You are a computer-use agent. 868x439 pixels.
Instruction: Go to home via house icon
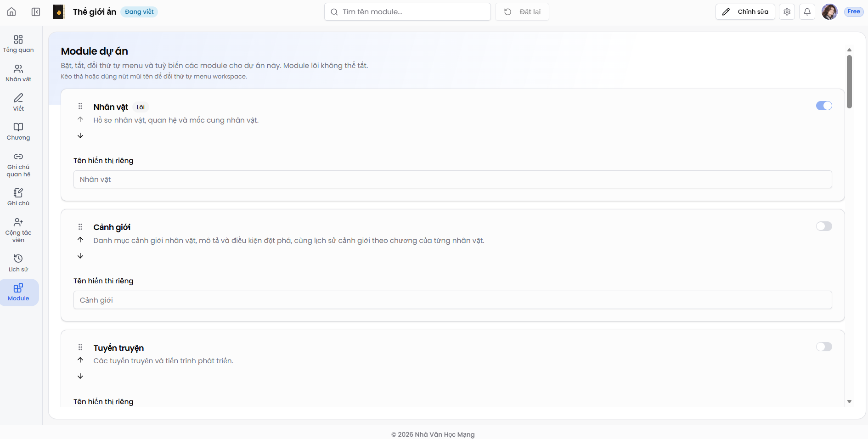(11, 12)
